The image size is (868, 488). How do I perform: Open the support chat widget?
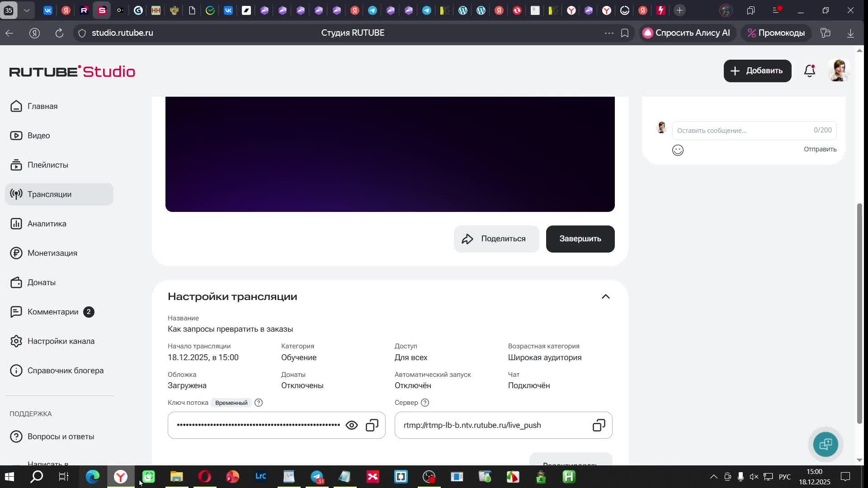pos(825,444)
